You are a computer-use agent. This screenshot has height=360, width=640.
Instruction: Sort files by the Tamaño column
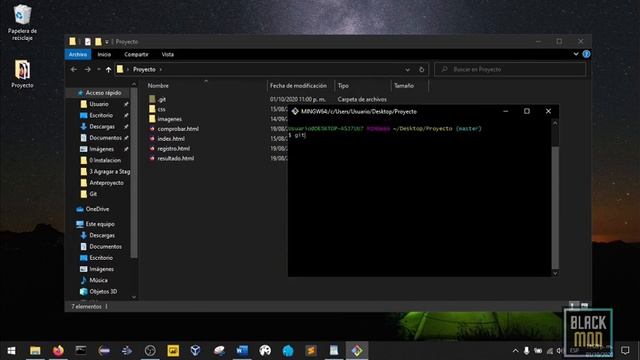404,86
